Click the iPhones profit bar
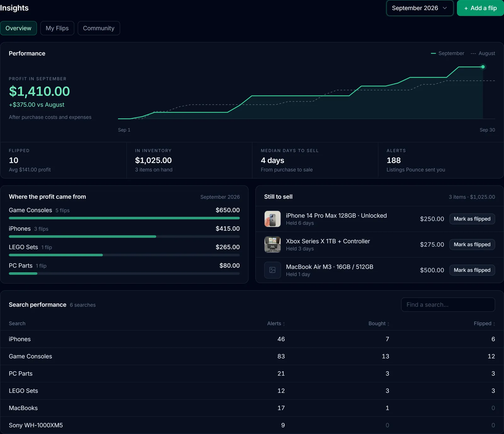The height and width of the screenshot is (434, 504). (124, 236)
